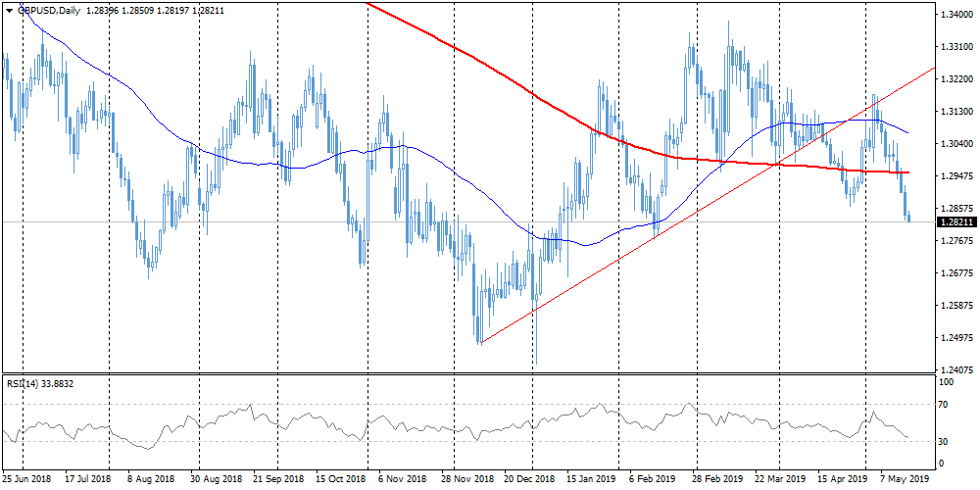Click the chart menu triangle beside GBPUSD
980x490 pixels.
[x=10, y=11]
